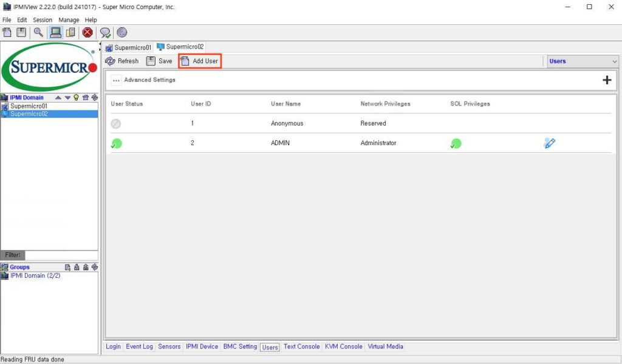This screenshot has width=622, height=364.
Task: Open the Event Log bottom tab
Action: tap(139, 346)
